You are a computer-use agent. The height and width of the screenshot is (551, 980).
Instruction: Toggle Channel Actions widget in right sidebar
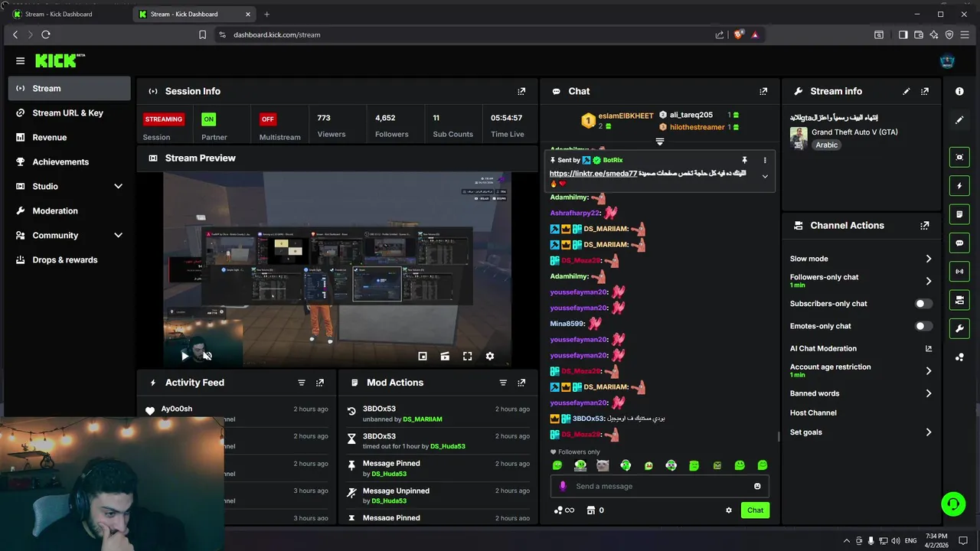tap(959, 300)
